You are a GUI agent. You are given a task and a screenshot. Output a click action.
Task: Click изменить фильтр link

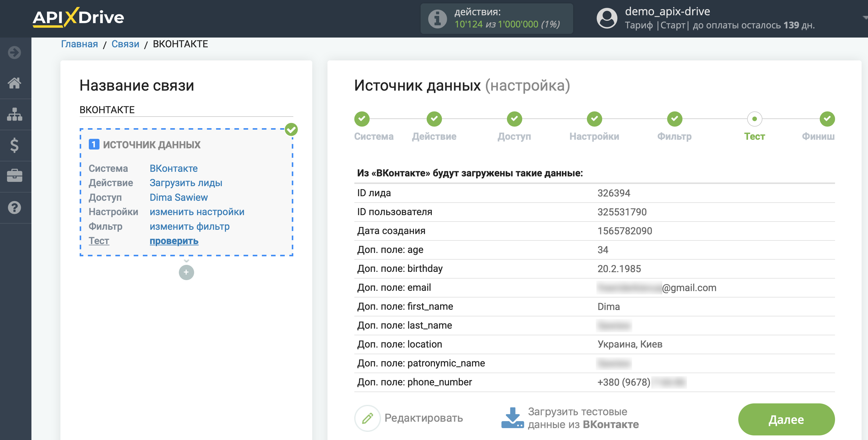click(189, 226)
